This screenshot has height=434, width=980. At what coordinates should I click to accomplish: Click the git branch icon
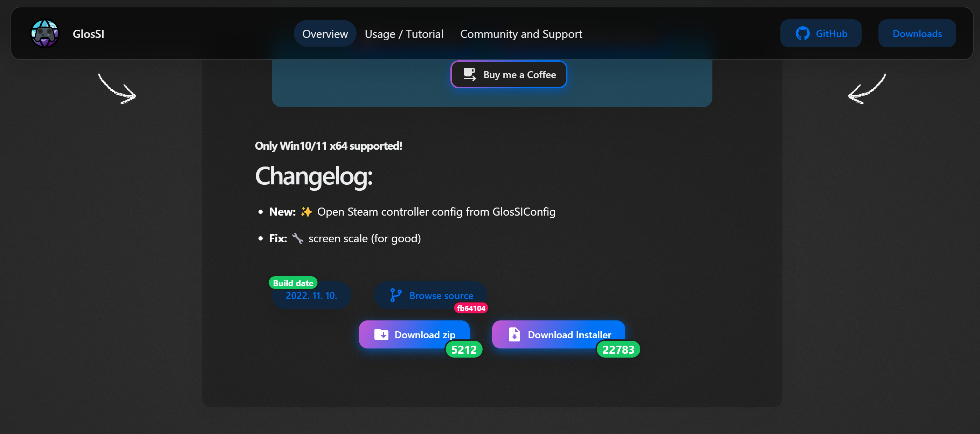point(396,295)
